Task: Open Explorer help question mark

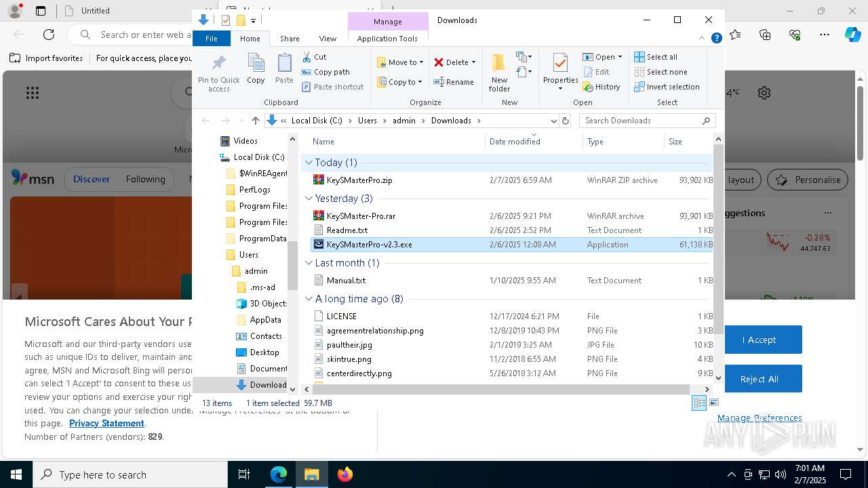Action: pos(716,39)
